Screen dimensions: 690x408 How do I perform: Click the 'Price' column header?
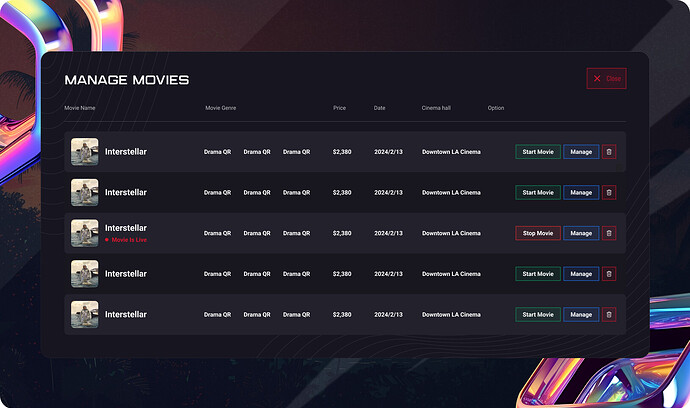339,108
